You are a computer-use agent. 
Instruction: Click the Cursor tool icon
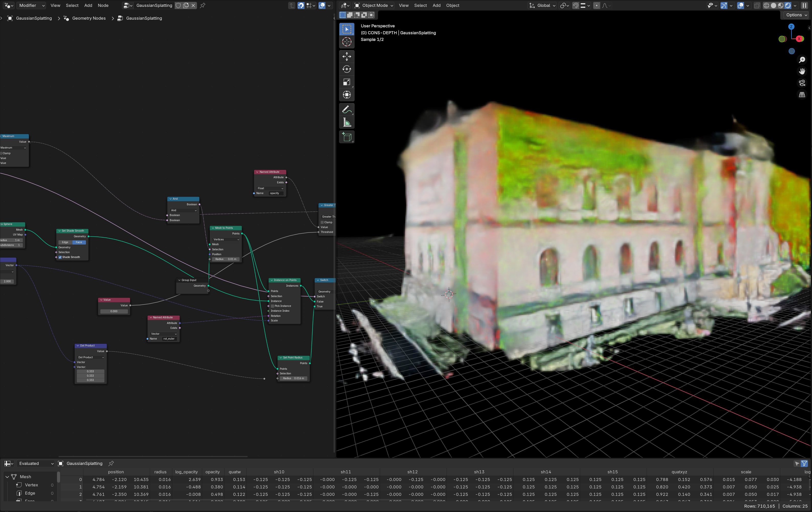(x=347, y=42)
